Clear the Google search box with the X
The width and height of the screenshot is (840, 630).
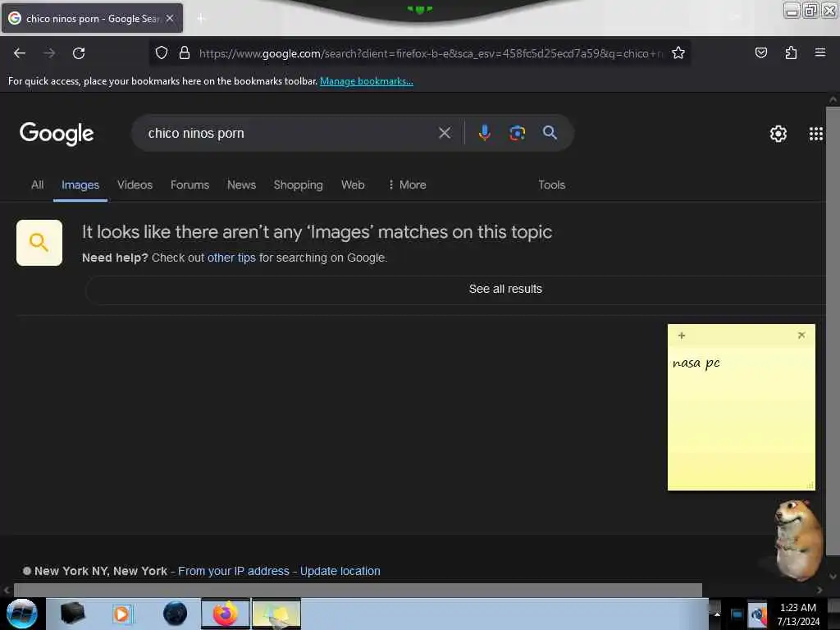(444, 133)
